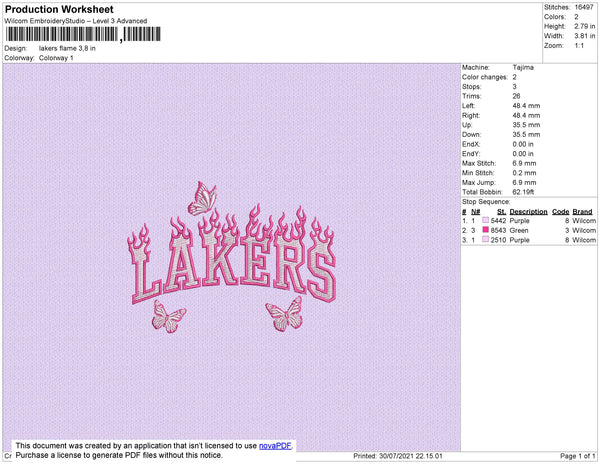Click the Zoom value '1:1'
The width and height of the screenshot is (600, 464).
point(579,46)
